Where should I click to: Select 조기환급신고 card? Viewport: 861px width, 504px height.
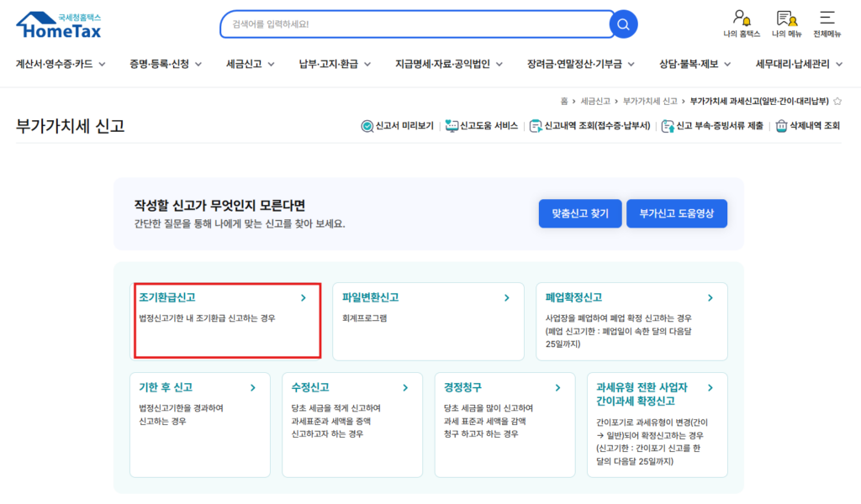[227, 320]
